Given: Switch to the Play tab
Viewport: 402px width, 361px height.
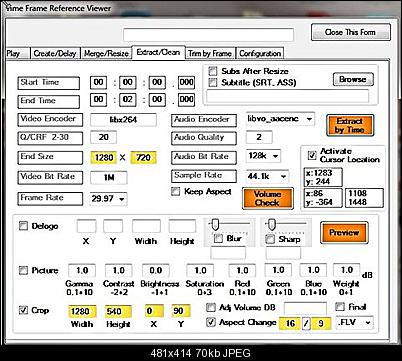Looking at the screenshot, I should (17, 53).
